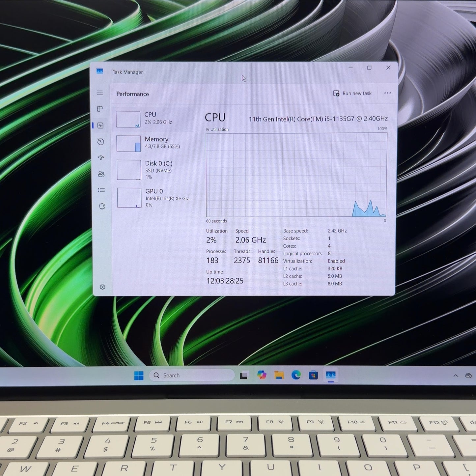Open Microsoft Edge from the taskbar
This screenshot has width=476, height=476.
click(x=296, y=375)
